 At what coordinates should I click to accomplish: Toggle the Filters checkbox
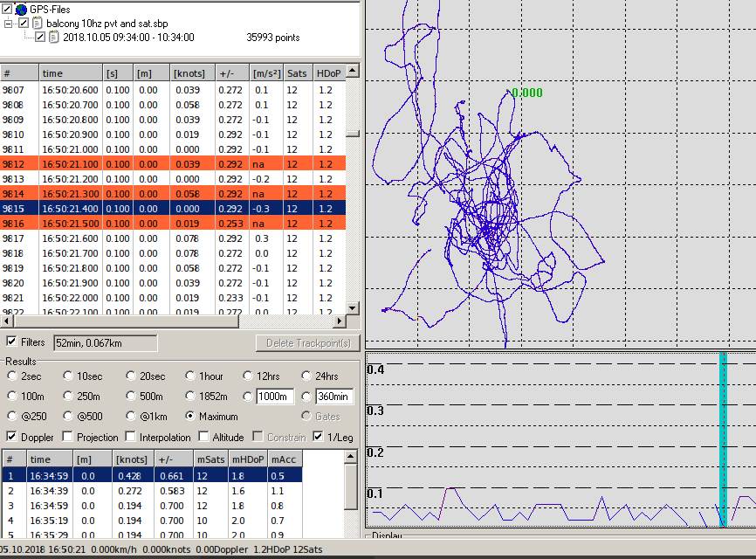point(11,342)
